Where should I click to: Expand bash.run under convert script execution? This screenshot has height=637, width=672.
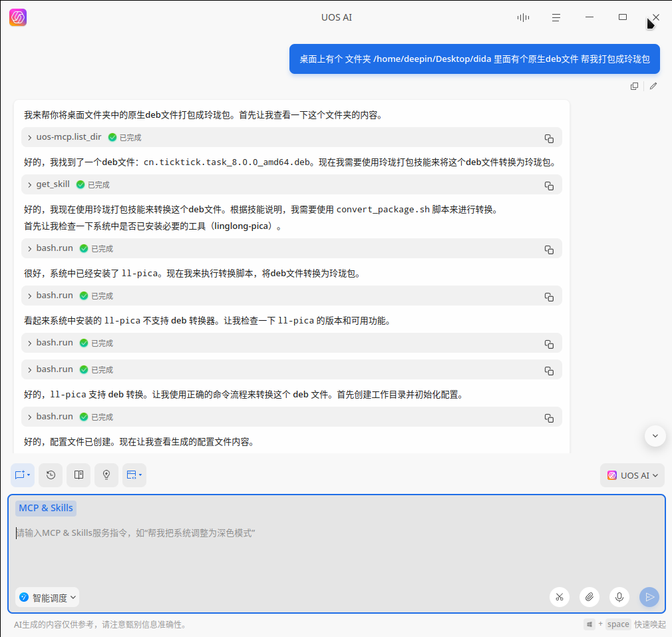29,296
